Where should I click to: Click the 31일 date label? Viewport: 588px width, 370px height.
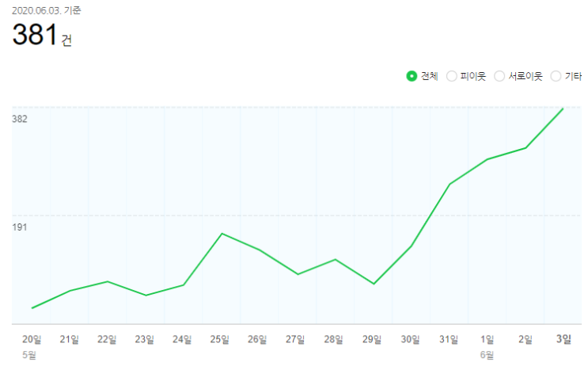click(x=449, y=339)
